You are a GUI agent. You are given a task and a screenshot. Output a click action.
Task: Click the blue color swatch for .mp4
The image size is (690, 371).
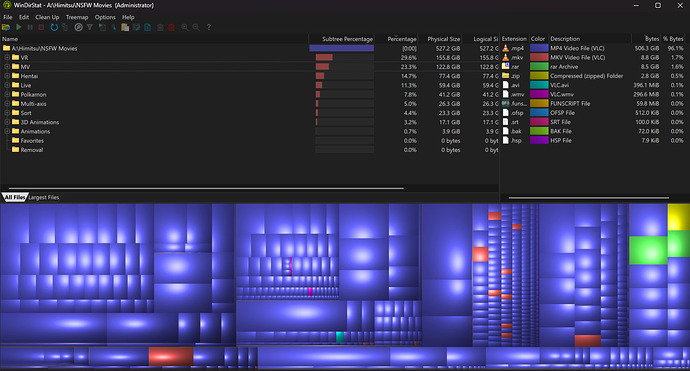539,48
